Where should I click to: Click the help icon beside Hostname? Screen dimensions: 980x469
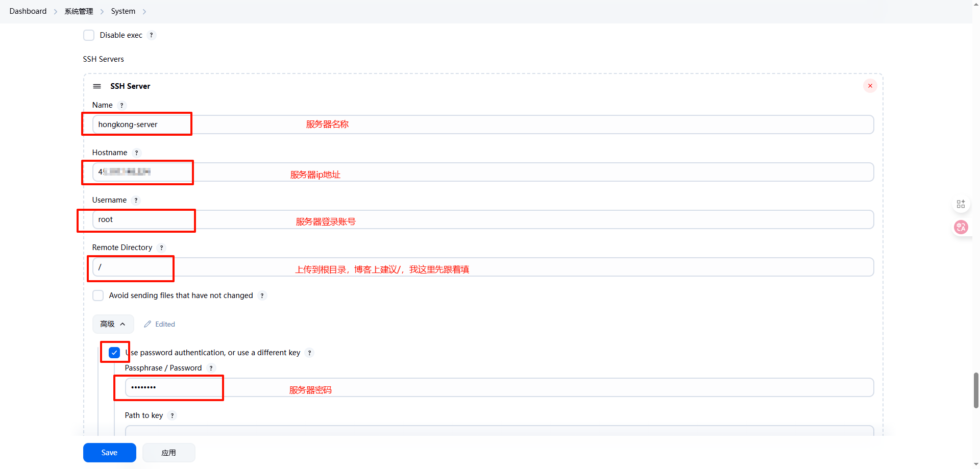point(136,153)
